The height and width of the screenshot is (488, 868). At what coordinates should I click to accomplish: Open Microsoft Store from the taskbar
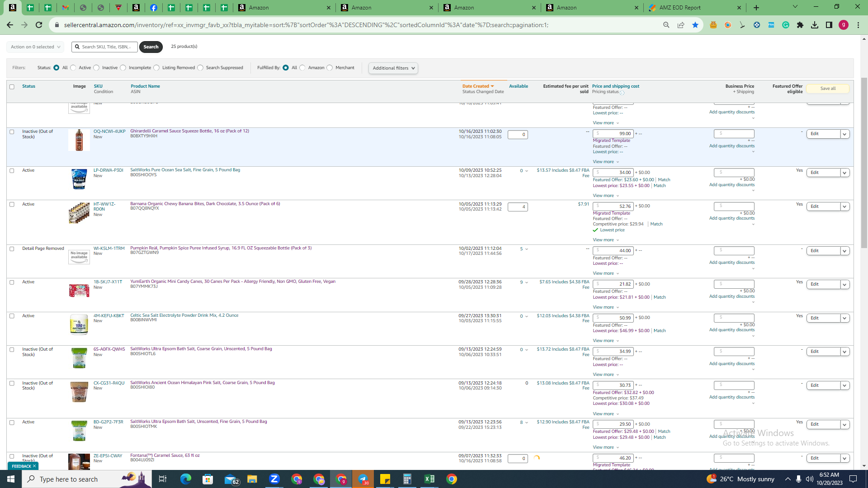click(x=208, y=479)
